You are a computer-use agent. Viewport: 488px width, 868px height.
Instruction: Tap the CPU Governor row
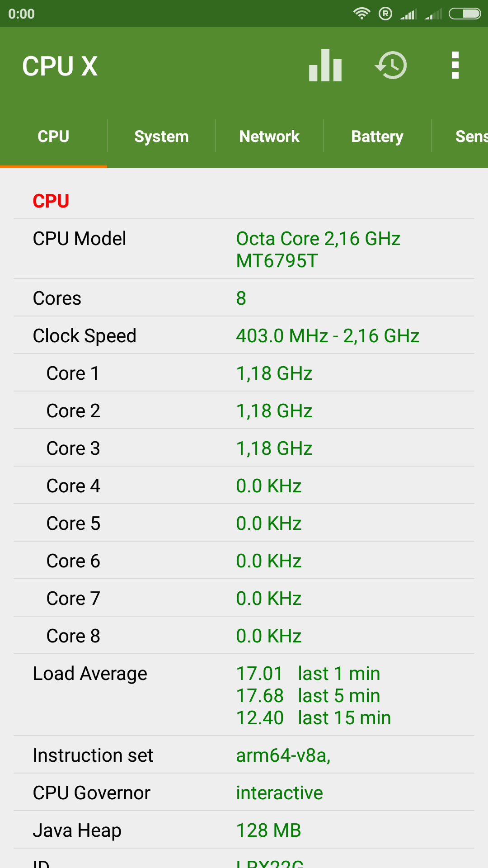244,793
